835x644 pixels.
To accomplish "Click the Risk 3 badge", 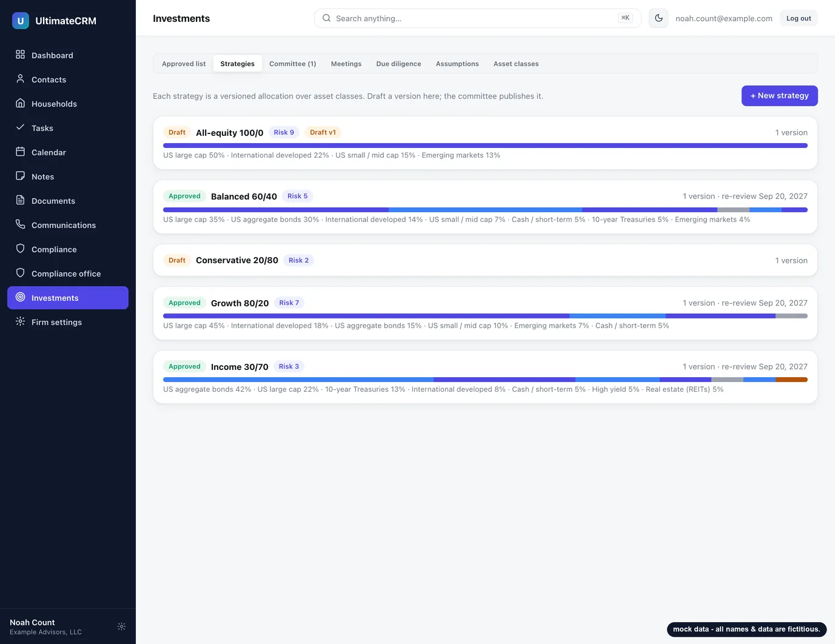I will tap(289, 366).
